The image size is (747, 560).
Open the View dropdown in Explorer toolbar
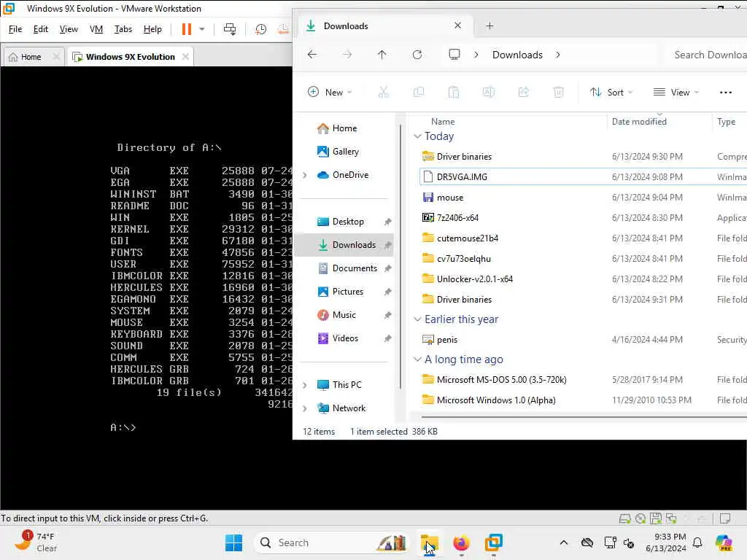coord(676,92)
